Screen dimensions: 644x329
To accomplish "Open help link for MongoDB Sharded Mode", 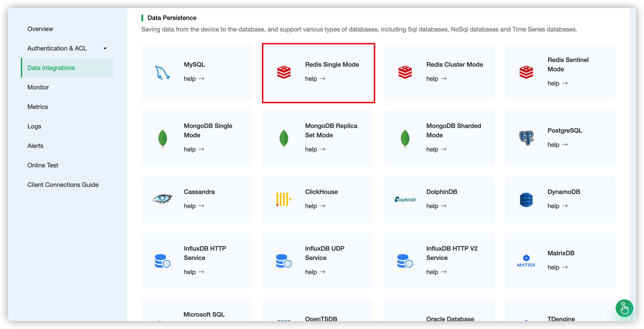I will 437,149.
